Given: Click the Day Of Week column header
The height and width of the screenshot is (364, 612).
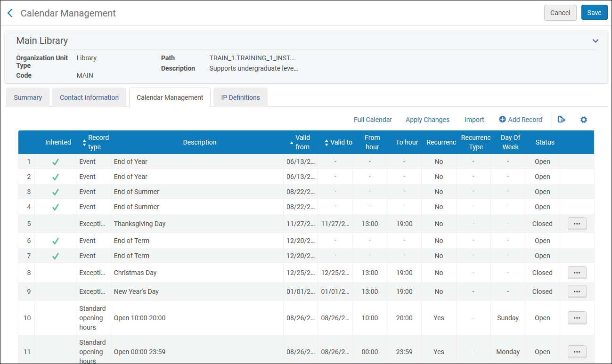Looking at the screenshot, I should [x=510, y=142].
